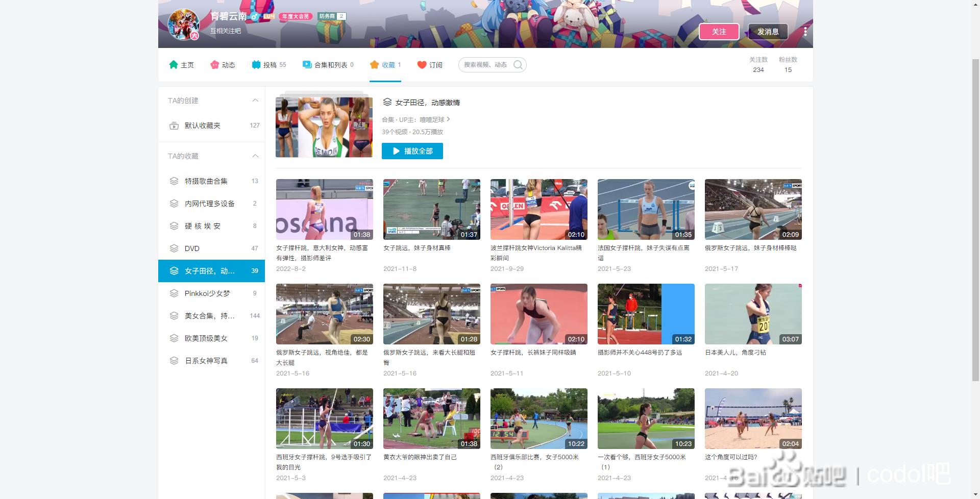Viewport: 980px width, 499px height.
Task: Click the page vertical scrollbar
Action: point(975,219)
